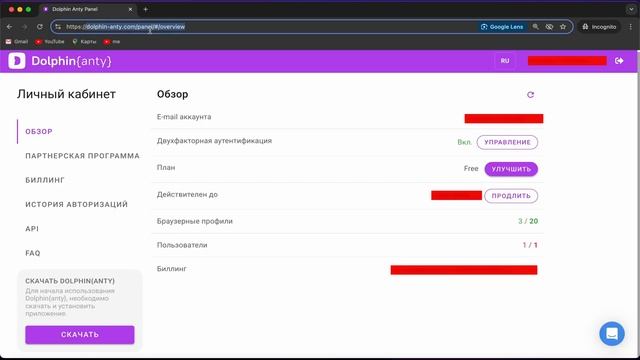Screen dimensions: 640x360
Task: Click the Dolphin{anty} logo icon
Action: tap(17, 61)
